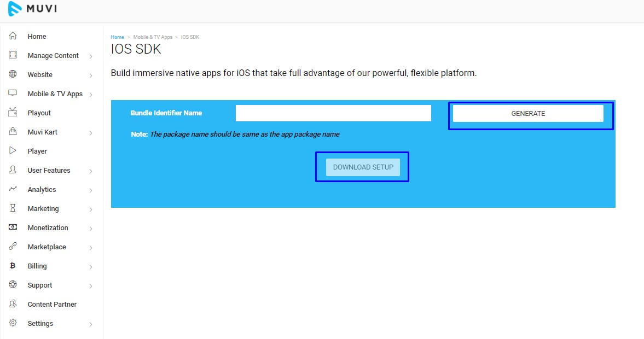Expand the Billing chevron

point(91,267)
